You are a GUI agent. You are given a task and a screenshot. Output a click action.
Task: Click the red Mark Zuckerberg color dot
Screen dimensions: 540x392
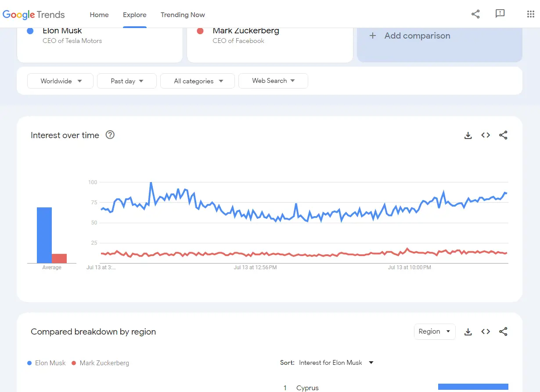pyautogui.click(x=200, y=31)
